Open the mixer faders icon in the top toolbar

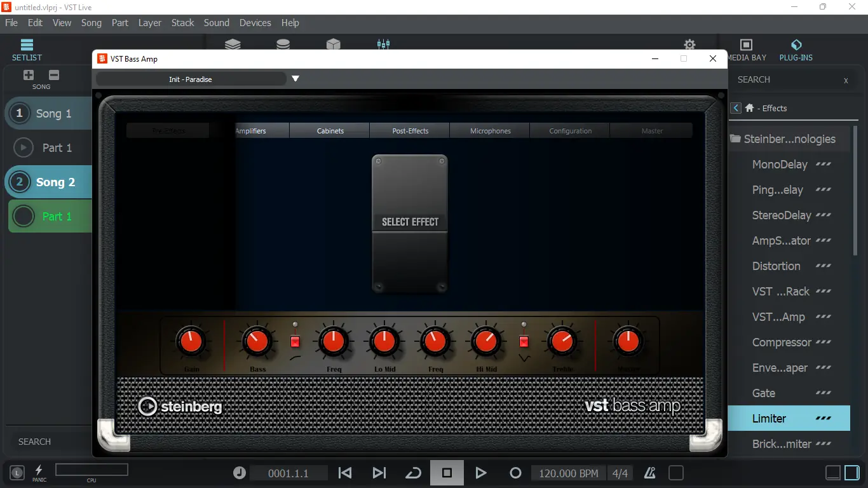point(383,44)
